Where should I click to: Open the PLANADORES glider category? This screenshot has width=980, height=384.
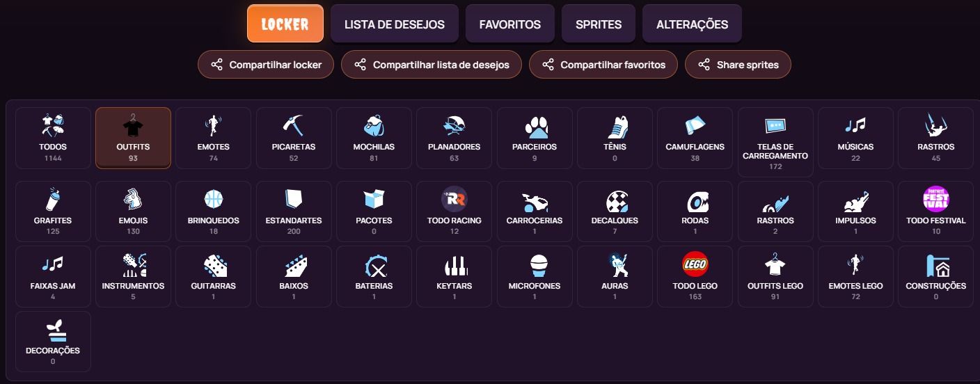(454, 138)
